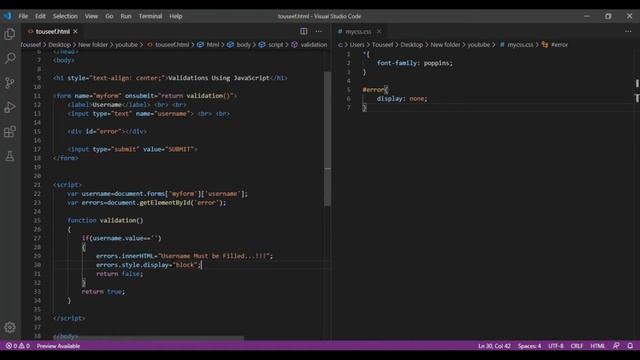The width and height of the screenshot is (640, 360).
Task: Select 'validation' breadcrumb symbol
Action: click(313, 45)
